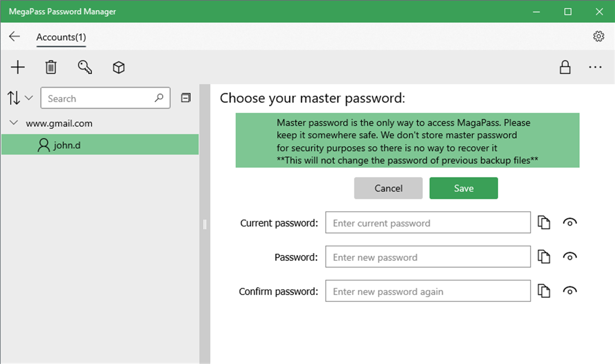Cancel the master password change
The image size is (615, 364).
[388, 188]
